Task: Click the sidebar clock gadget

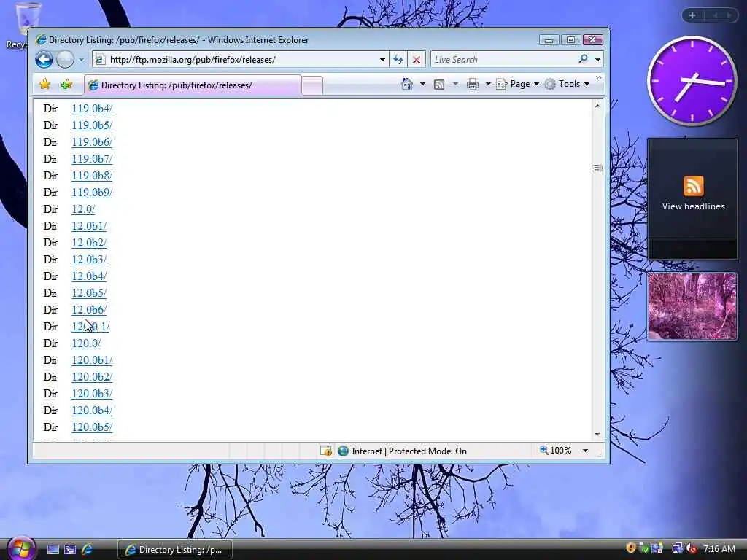Action: tap(692, 81)
